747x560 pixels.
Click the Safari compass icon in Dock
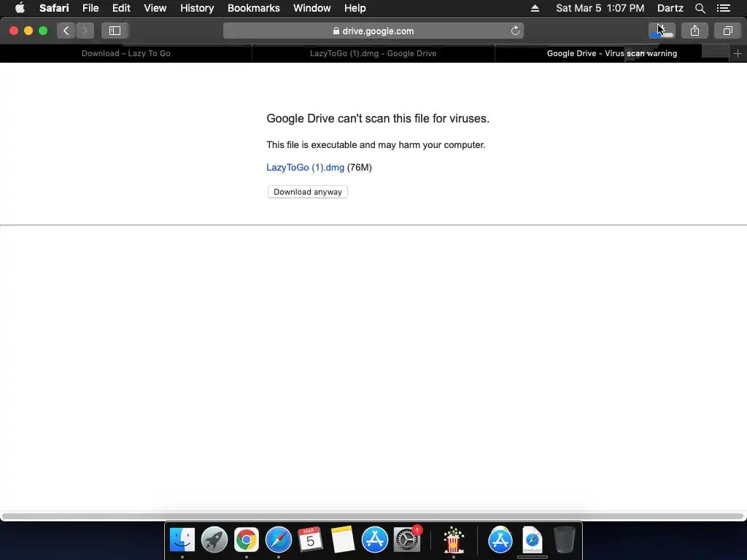point(278,540)
